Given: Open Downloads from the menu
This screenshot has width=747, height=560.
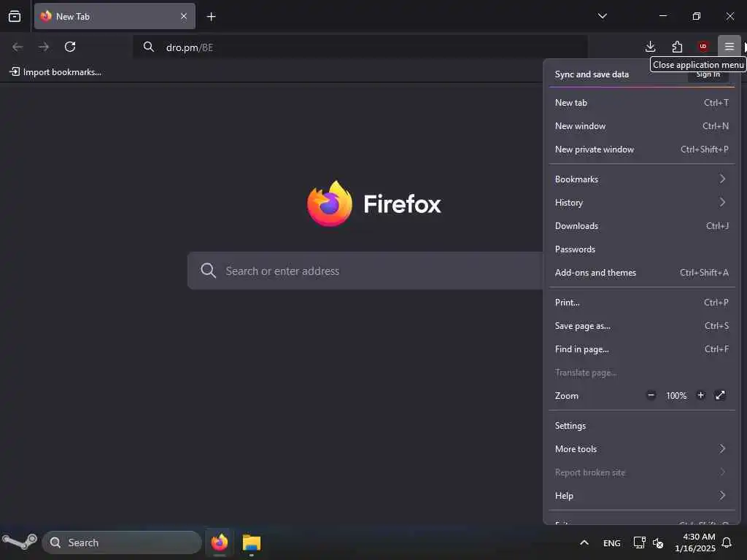Looking at the screenshot, I should [x=642, y=226].
